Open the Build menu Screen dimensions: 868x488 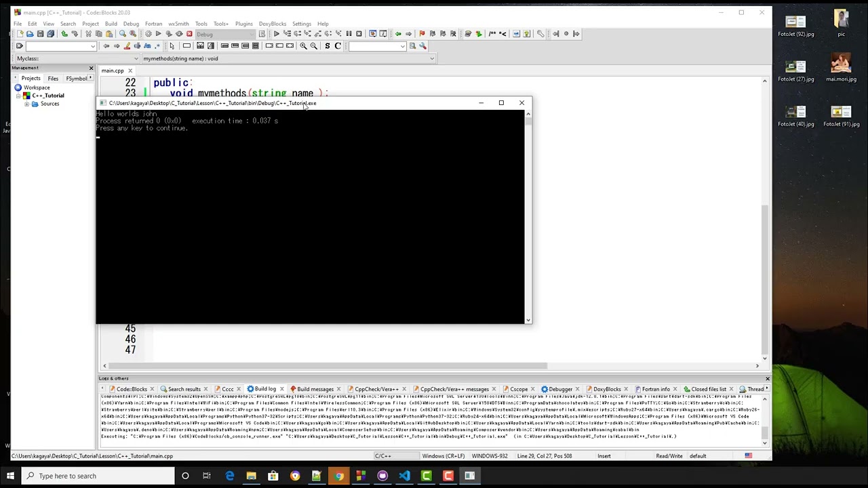tap(111, 24)
